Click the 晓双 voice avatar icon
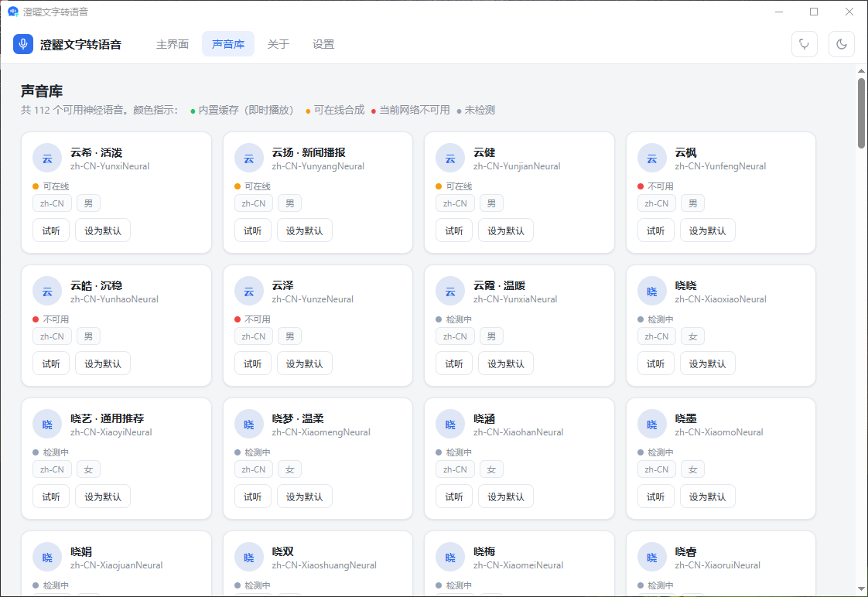The height and width of the screenshot is (597, 868). pyautogui.click(x=248, y=558)
